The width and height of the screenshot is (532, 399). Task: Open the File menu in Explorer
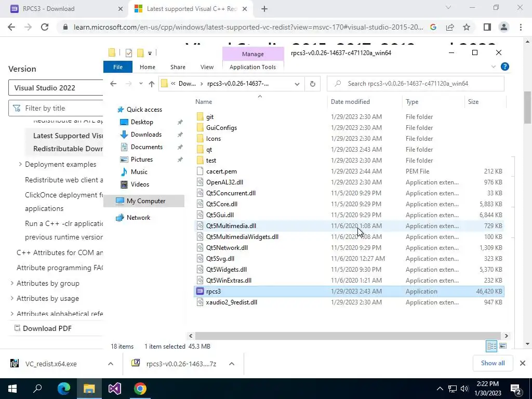point(118,67)
